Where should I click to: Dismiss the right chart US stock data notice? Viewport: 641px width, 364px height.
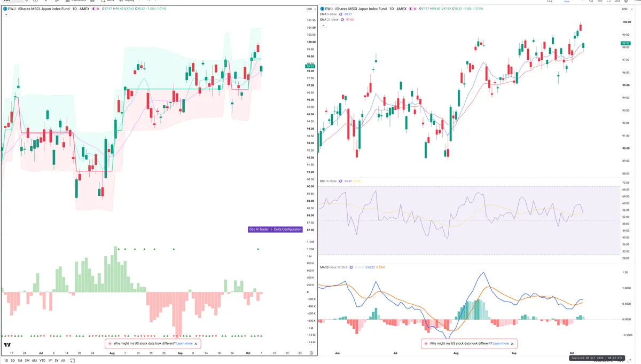pyautogui.click(x=512, y=344)
